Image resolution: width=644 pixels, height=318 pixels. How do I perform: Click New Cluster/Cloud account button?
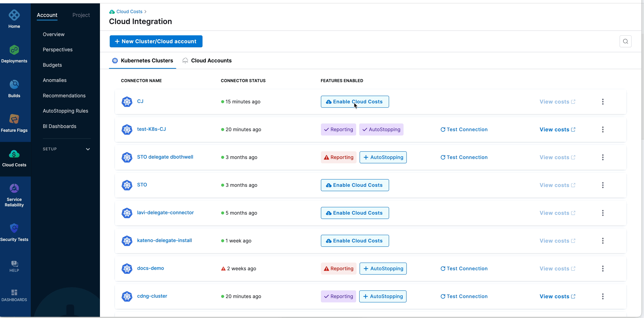(x=156, y=42)
